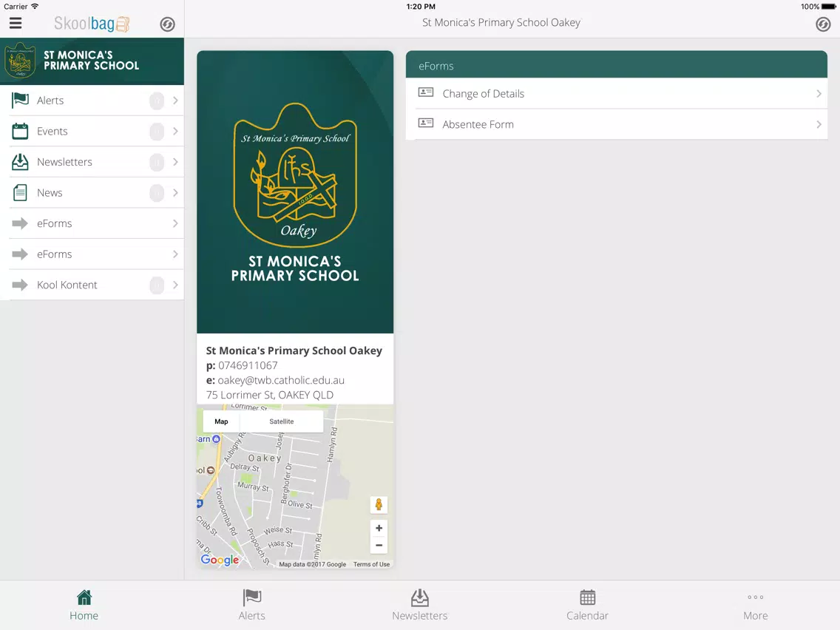This screenshot has width=840, height=630.
Task: Tap the Home house icon in bottom bar
Action: 84,597
